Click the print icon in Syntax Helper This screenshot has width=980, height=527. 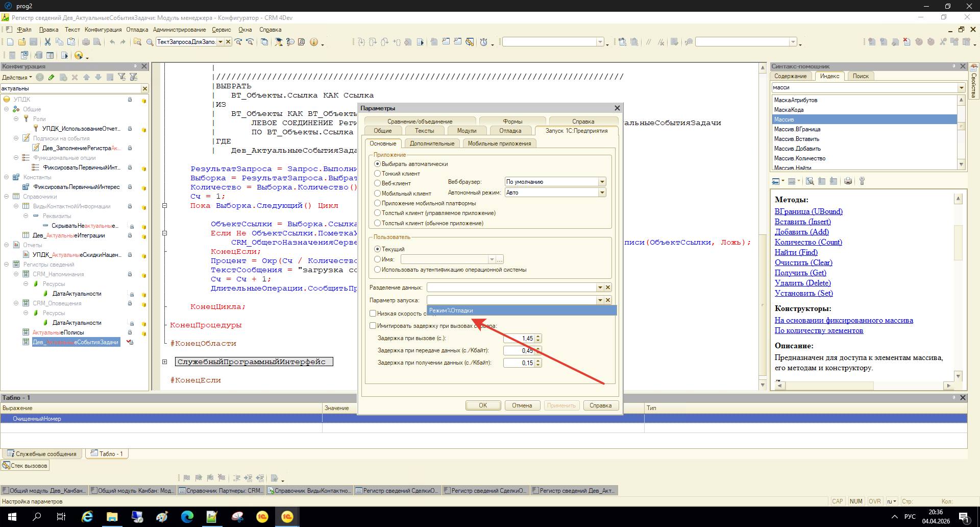click(x=848, y=181)
